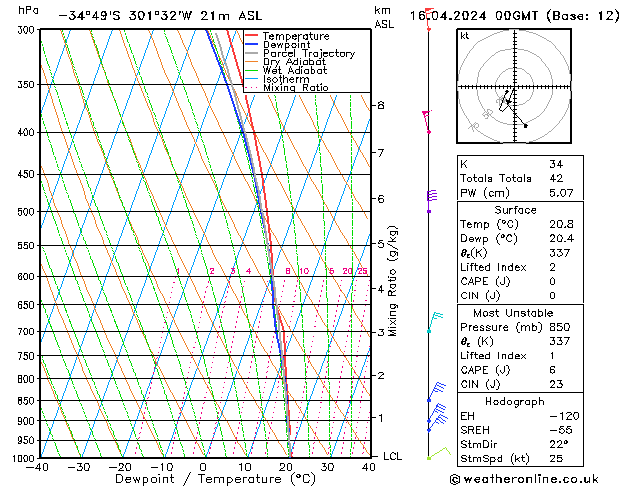Click the 'hPa' axis unit label
The image size is (629, 486).
28,10
